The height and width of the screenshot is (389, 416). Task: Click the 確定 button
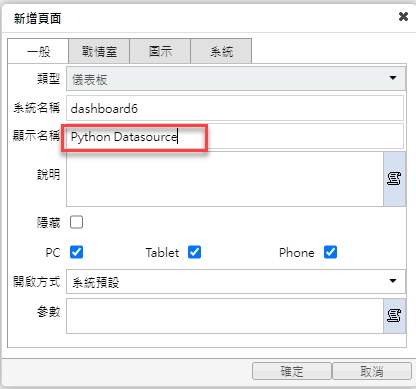292,371
